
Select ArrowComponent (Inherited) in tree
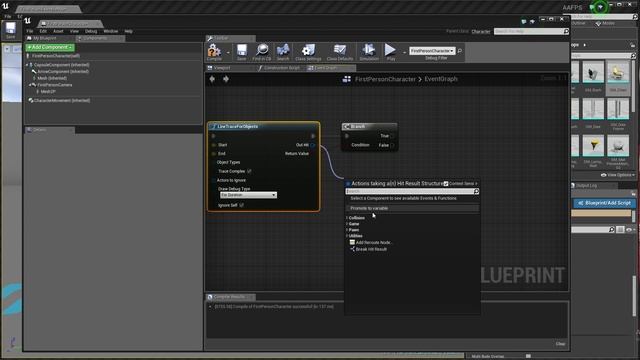63,71
